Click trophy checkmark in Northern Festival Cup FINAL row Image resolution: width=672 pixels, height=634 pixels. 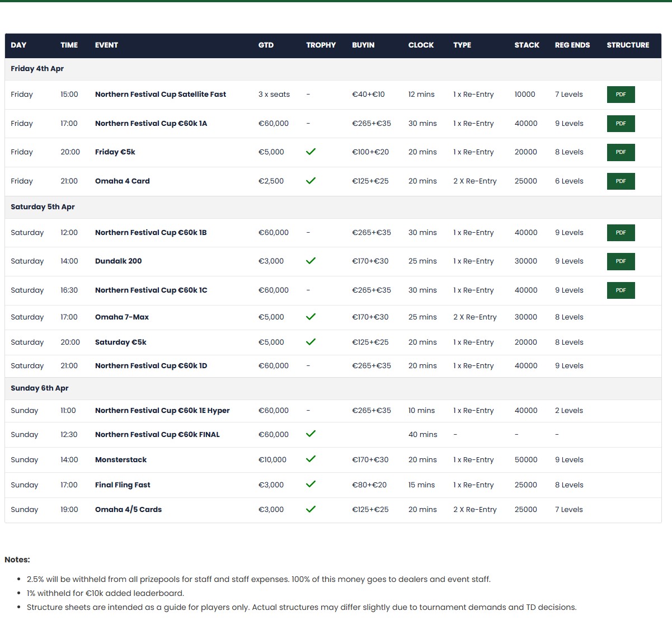pos(311,434)
